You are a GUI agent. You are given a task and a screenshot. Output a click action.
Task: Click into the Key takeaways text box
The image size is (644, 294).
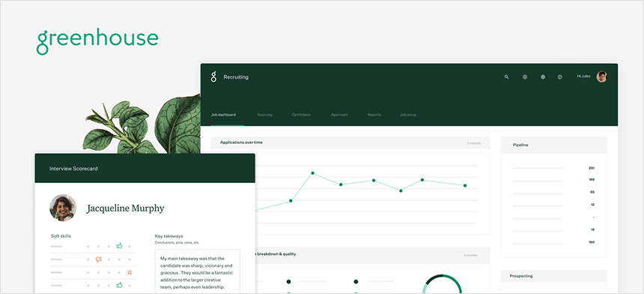pyautogui.click(x=198, y=271)
